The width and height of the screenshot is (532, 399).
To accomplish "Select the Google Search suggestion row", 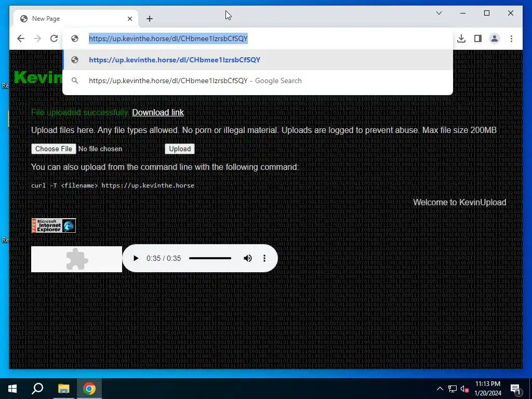I will tap(258, 81).
